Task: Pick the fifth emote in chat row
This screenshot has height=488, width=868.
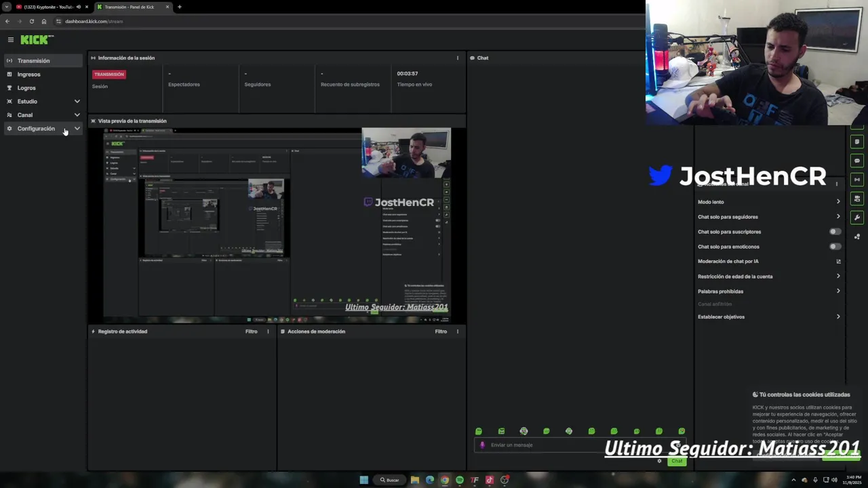Action: click(569, 431)
